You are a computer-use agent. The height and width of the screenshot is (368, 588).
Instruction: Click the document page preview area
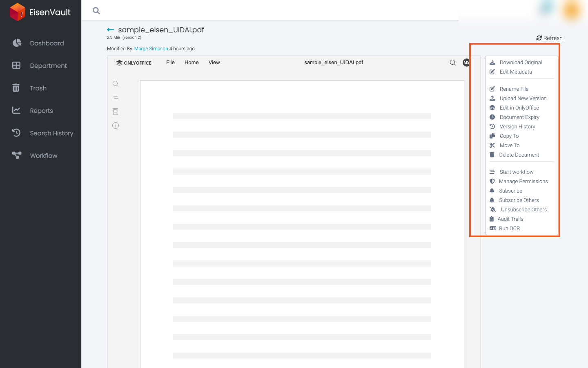302,224
